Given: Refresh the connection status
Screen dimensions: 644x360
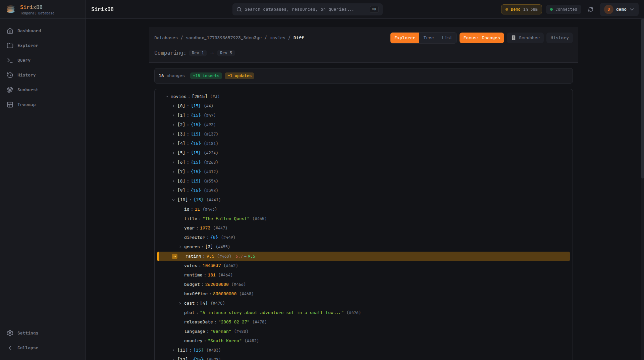Looking at the screenshot, I should click(591, 9).
